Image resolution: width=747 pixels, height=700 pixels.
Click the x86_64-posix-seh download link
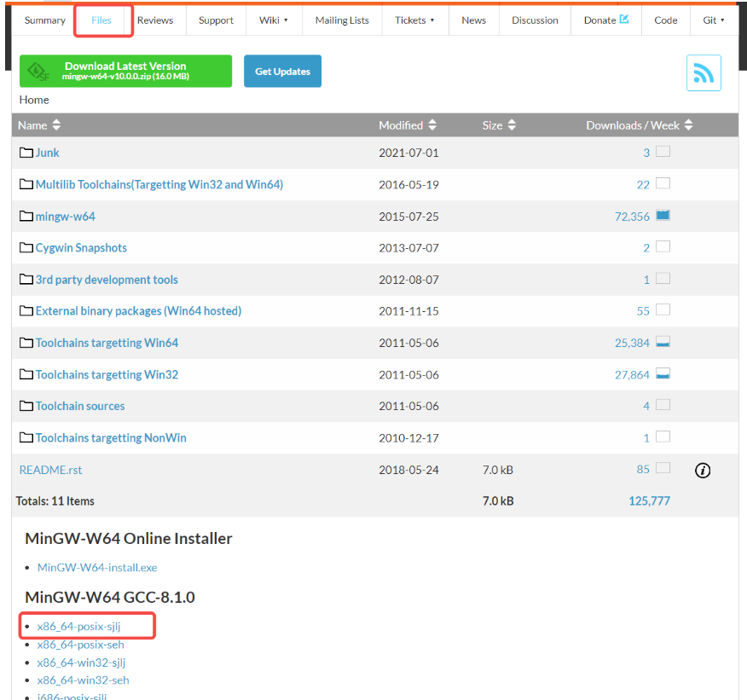(80, 645)
